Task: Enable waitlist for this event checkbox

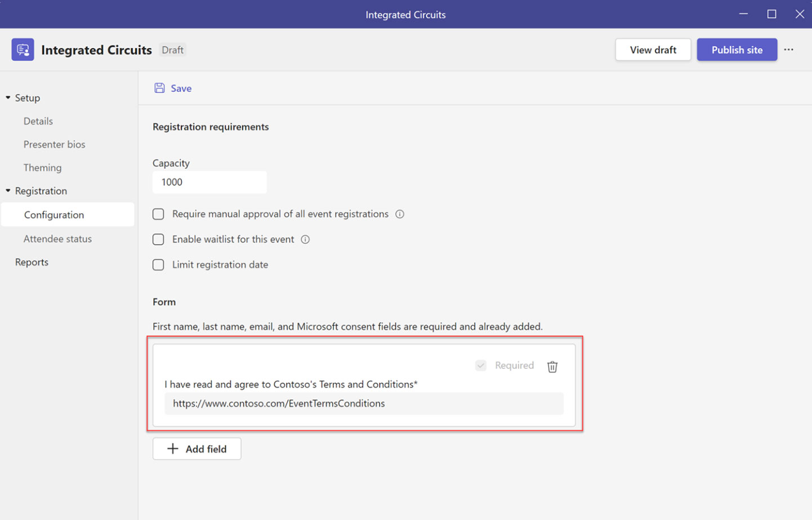Action: tap(158, 239)
